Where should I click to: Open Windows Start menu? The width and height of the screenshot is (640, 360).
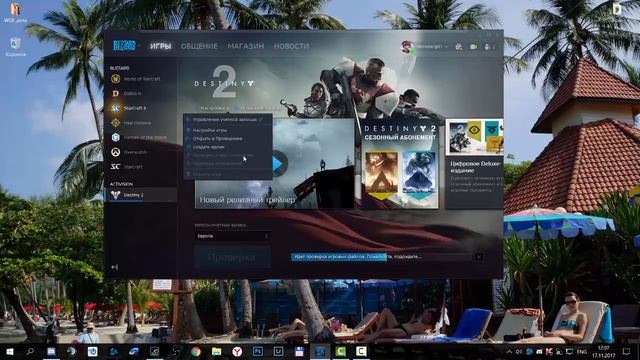(9, 351)
